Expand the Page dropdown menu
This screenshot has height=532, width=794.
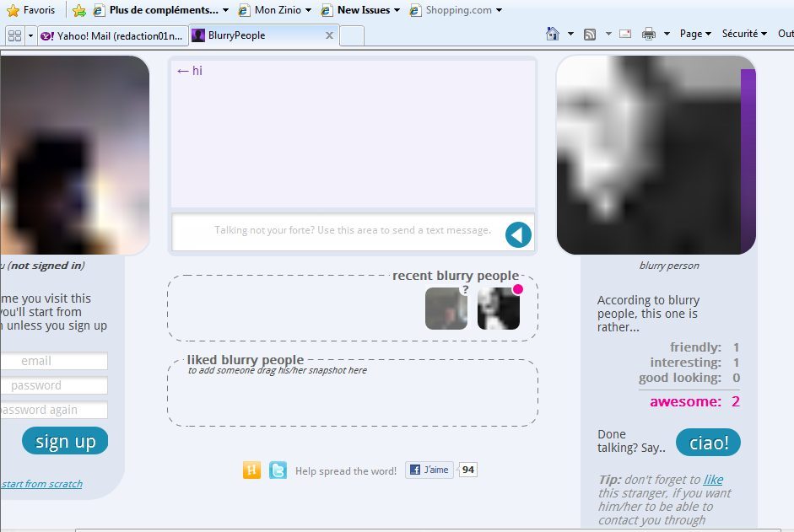click(695, 34)
